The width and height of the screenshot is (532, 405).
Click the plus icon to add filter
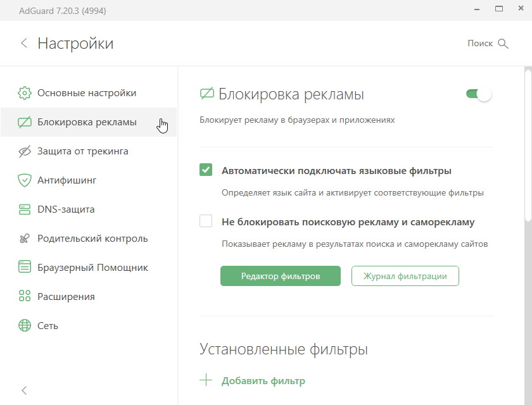click(x=206, y=380)
